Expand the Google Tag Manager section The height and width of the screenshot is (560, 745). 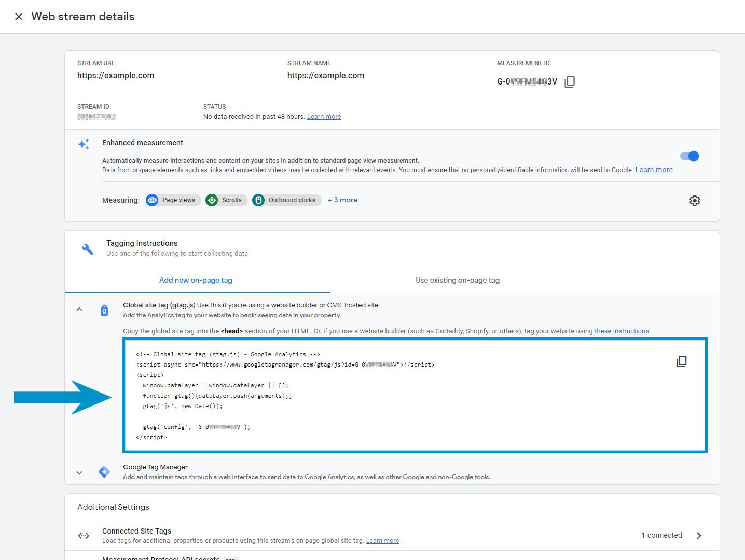(x=79, y=472)
